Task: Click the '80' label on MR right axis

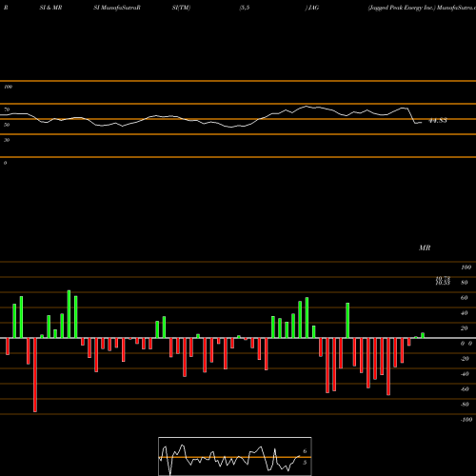Action: [465, 283]
